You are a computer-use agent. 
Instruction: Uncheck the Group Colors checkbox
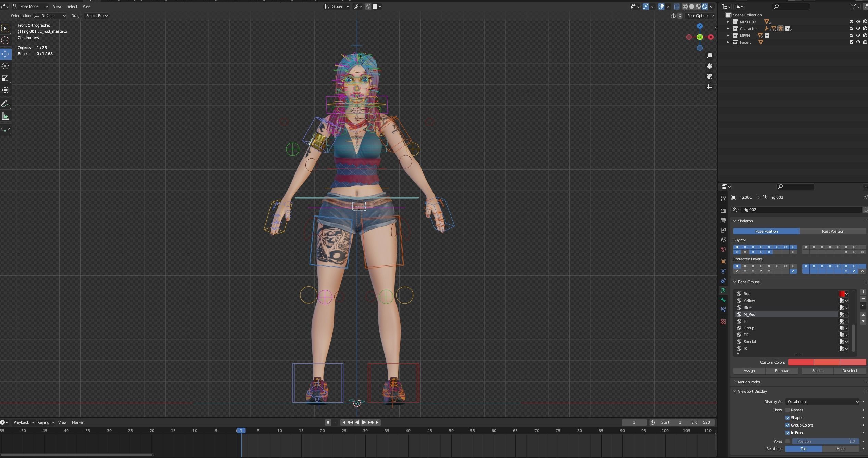788,425
